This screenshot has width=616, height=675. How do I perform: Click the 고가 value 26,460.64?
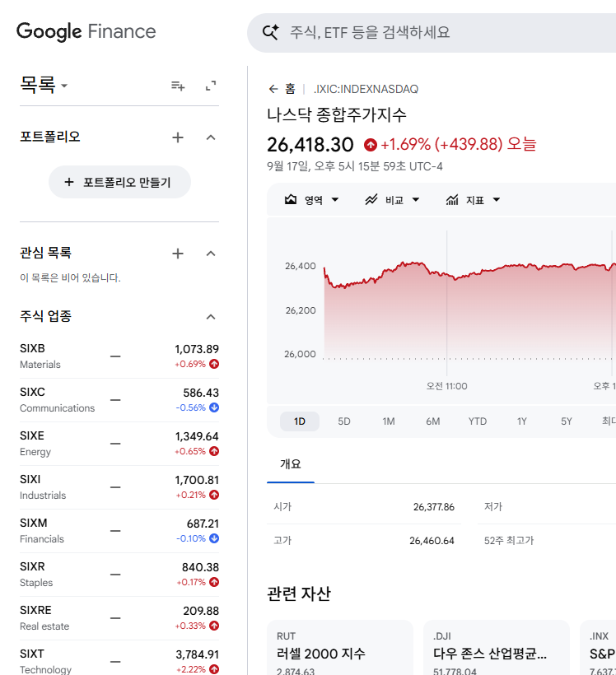point(432,541)
